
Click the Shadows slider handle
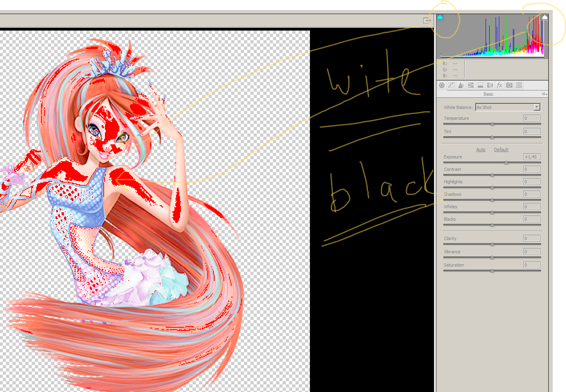pos(492,200)
